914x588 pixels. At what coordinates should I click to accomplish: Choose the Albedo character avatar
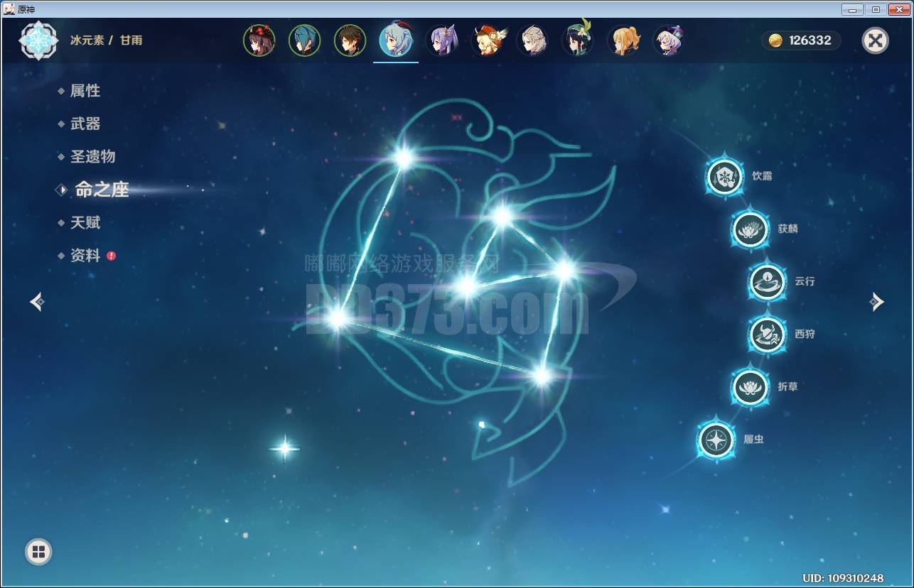532,40
